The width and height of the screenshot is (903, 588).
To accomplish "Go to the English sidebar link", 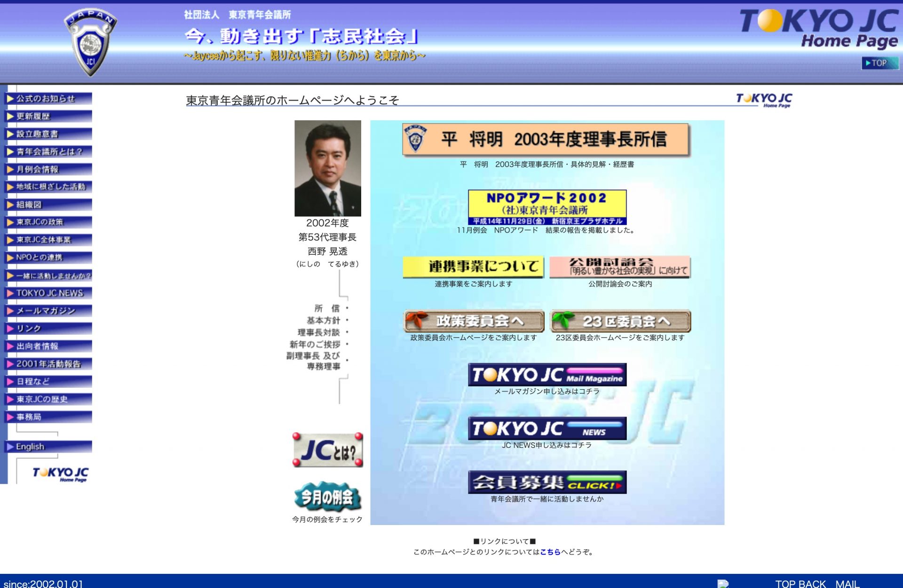I will [x=48, y=447].
